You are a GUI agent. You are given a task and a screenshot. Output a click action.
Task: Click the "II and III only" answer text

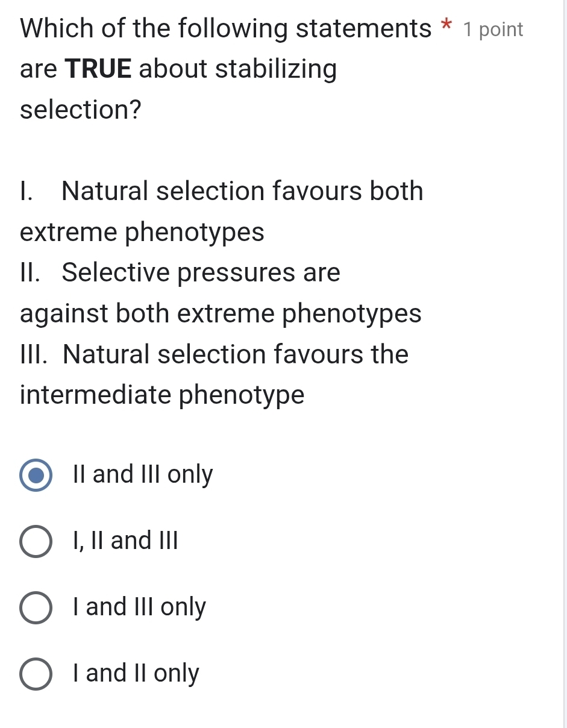coord(143,474)
